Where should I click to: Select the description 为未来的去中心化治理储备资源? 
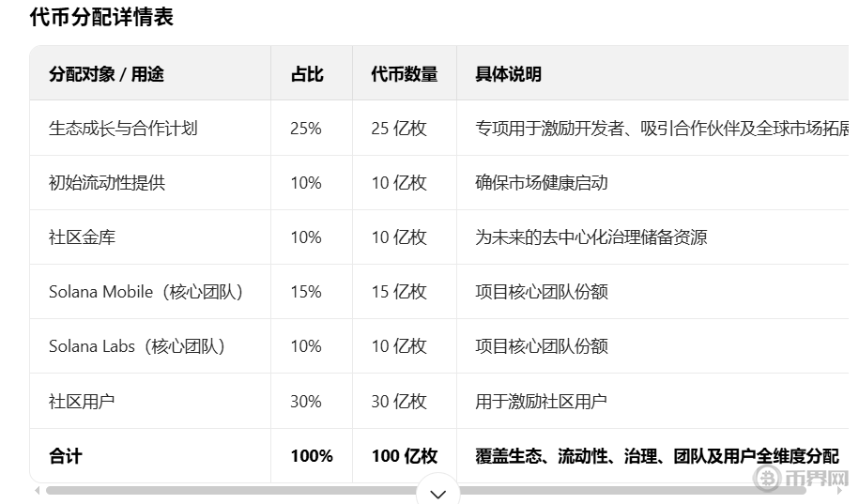591,237
